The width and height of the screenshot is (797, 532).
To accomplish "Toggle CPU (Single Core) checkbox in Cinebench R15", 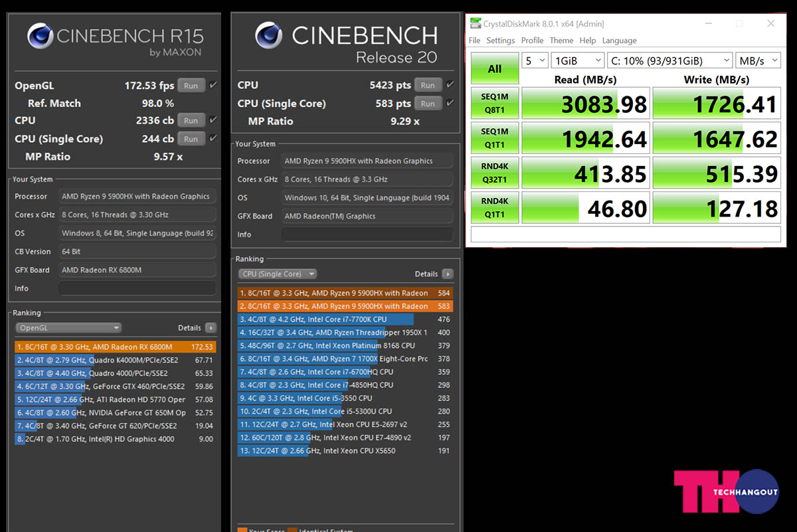I will [x=213, y=139].
